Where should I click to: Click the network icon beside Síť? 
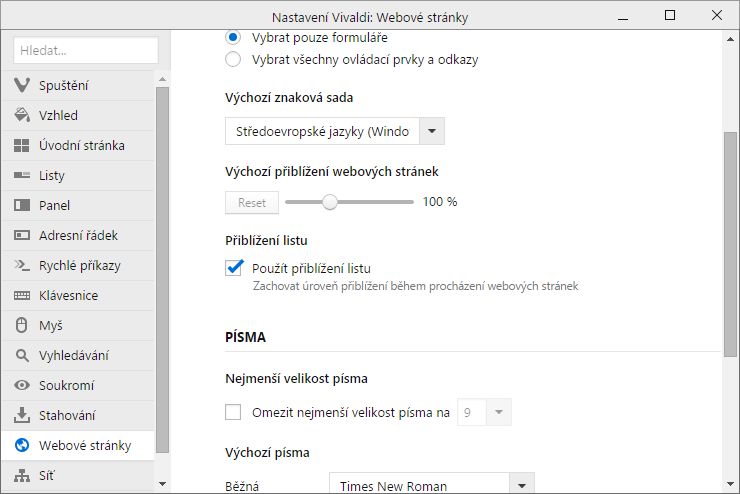[22, 475]
